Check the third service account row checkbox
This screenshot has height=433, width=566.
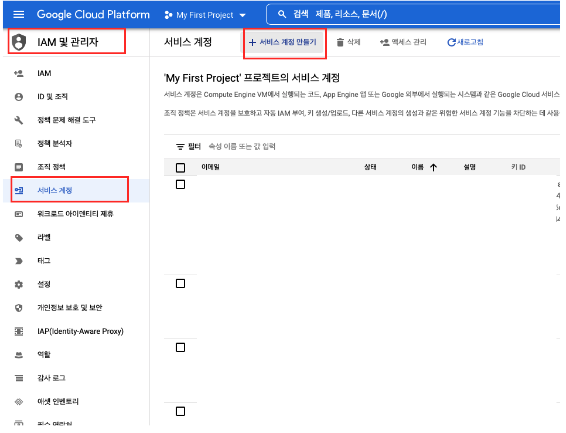coord(180,347)
